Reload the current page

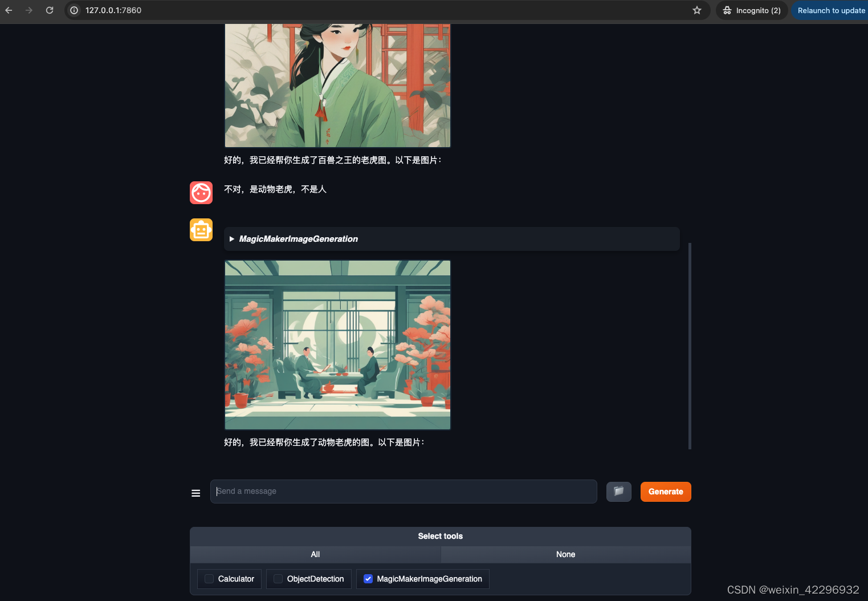click(x=50, y=10)
